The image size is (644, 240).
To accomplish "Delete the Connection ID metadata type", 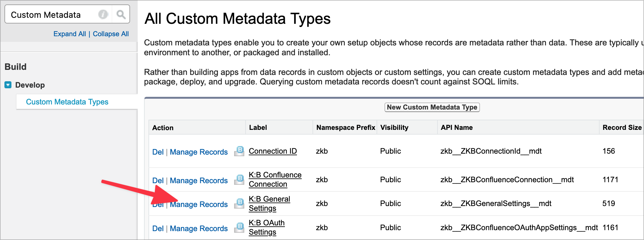I will [x=158, y=152].
